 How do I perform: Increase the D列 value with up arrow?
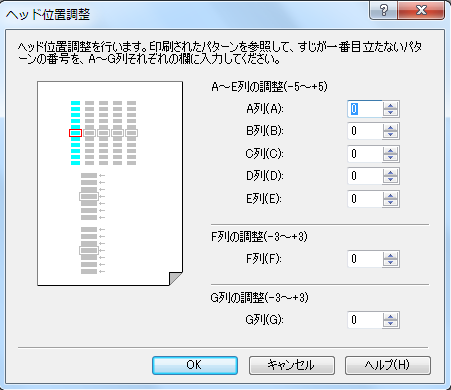coord(390,172)
